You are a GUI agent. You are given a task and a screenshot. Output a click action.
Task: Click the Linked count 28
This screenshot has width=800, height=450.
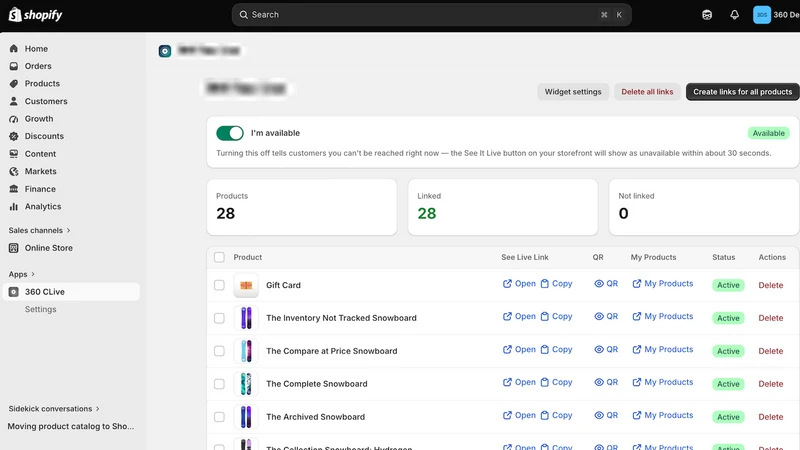[427, 213]
